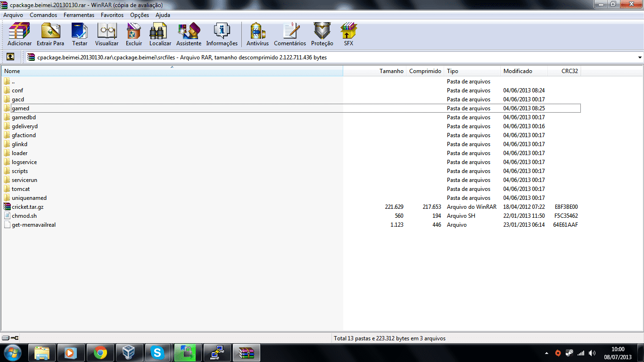Open Skype from taskbar
Screen dimensions: 644x362
pyautogui.click(x=158, y=353)
